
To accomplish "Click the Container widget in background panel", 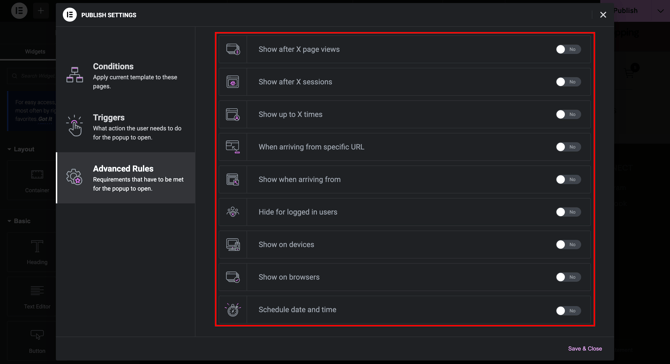I will (x=37, y=180).
